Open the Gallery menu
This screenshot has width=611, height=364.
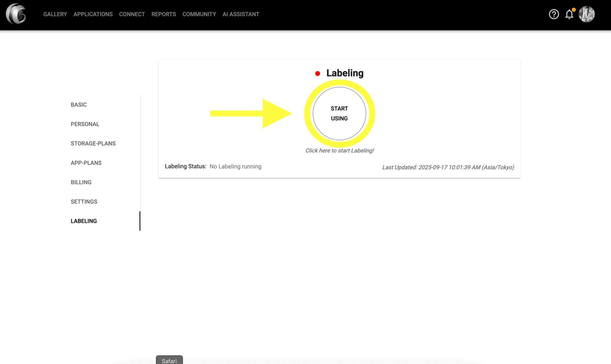[55, 14]
